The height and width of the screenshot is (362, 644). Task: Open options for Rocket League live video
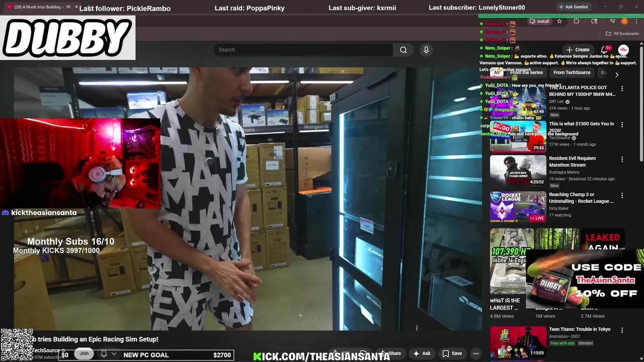622,196
